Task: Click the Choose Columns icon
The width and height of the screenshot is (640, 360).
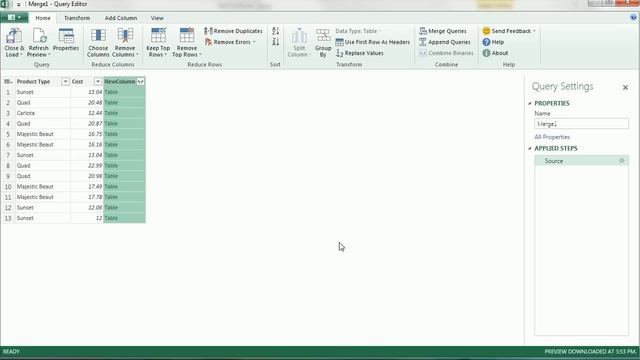Action: (98, 36)
